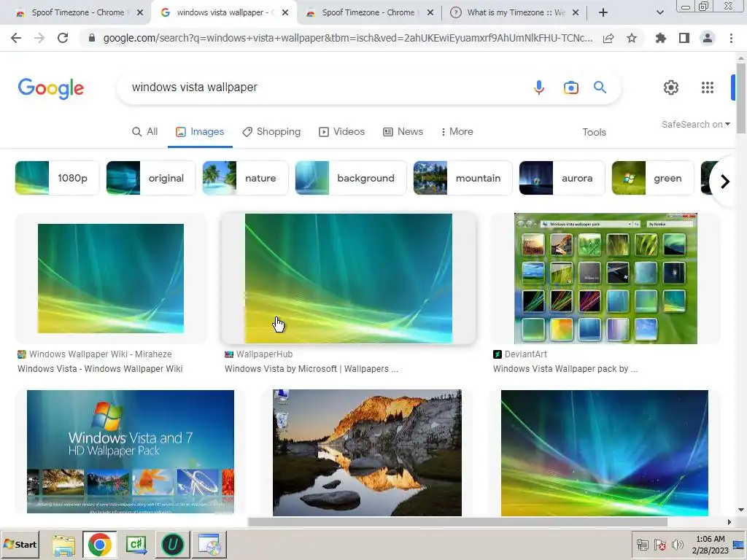This screenshot has height=560, width=747.
Task: Toggle the Chrome side panel icon
Action: [684, 38]
